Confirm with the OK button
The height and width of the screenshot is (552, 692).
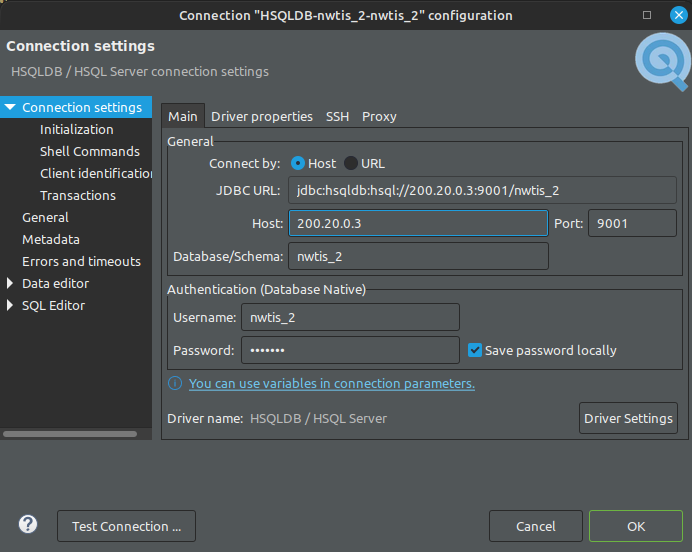pos(636,526)
